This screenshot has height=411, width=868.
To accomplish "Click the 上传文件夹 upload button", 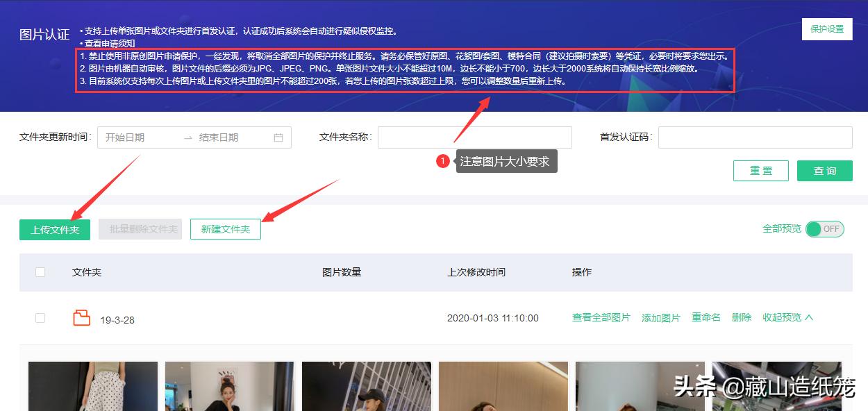I will [54, 228].
